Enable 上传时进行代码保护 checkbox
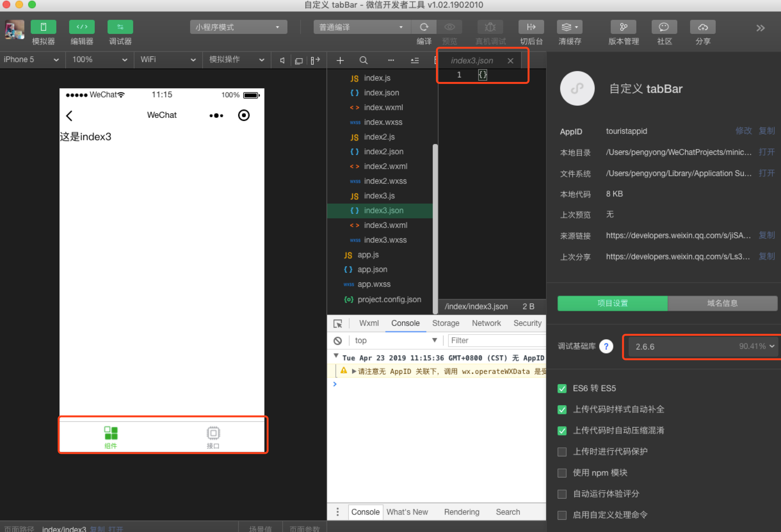The height and width of the screenshot is (532, 781). click(x=562, y=452)
